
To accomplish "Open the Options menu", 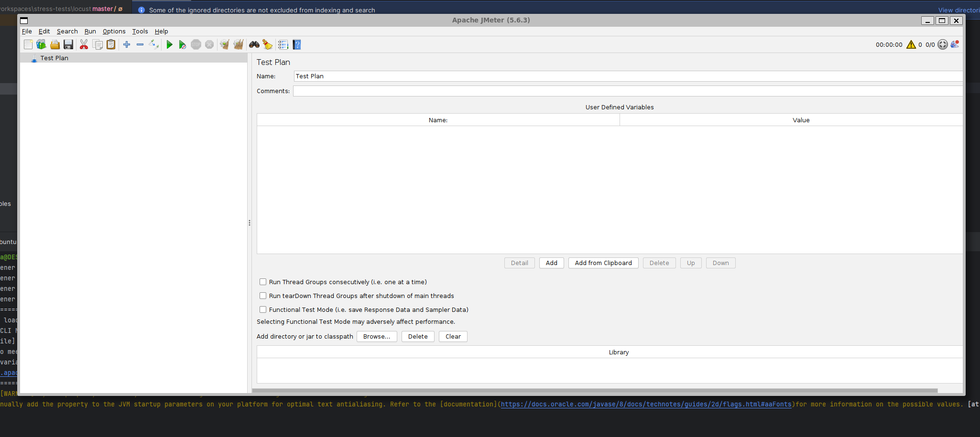I will tap(114, 31).
